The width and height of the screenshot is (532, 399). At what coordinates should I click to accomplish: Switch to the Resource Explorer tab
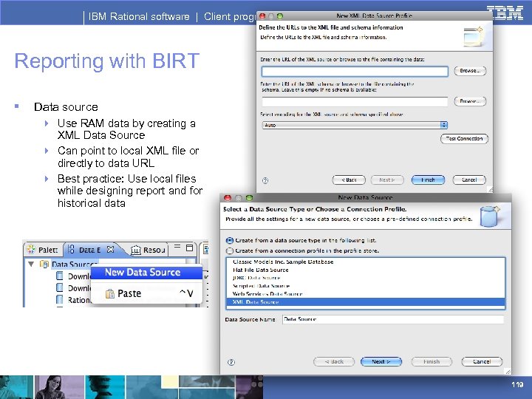click(149, 250)
